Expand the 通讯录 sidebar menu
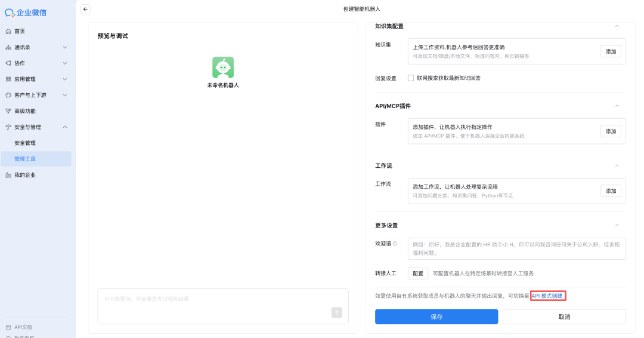 tap(65, 47)
